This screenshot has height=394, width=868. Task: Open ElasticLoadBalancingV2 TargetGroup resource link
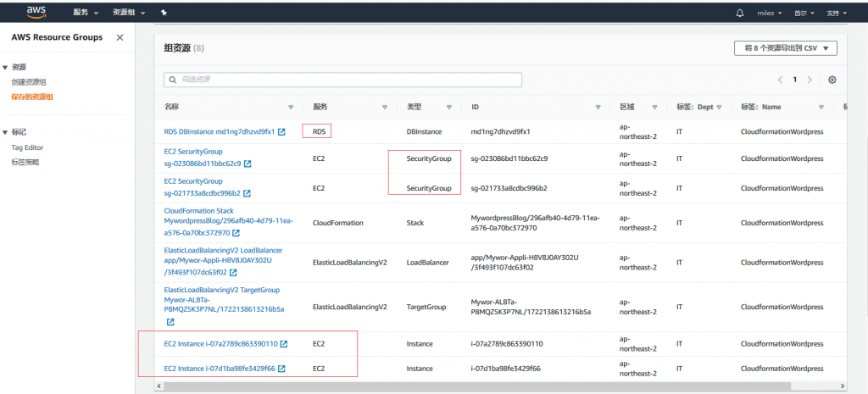pos(224,299)
